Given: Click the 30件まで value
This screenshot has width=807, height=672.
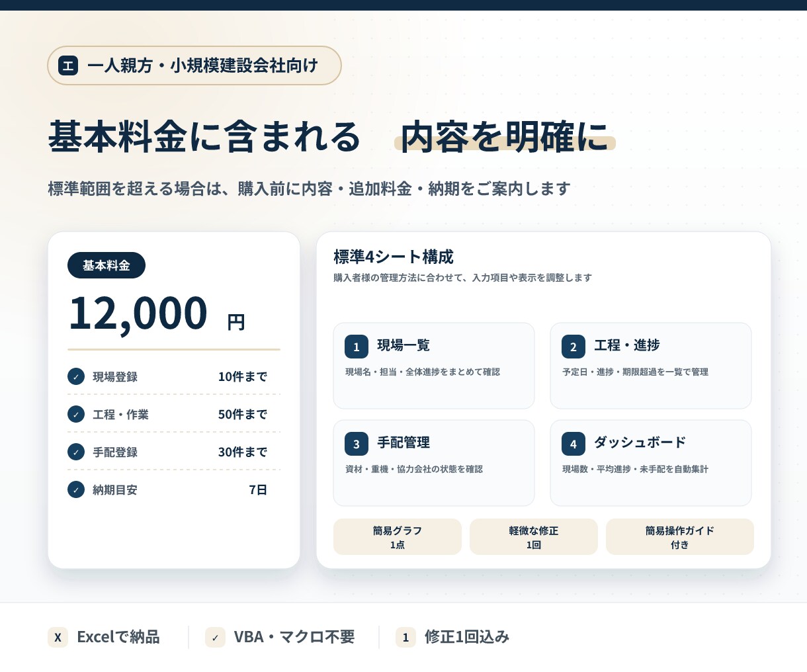Looking at the screenshot, I should tap(243, 452).
